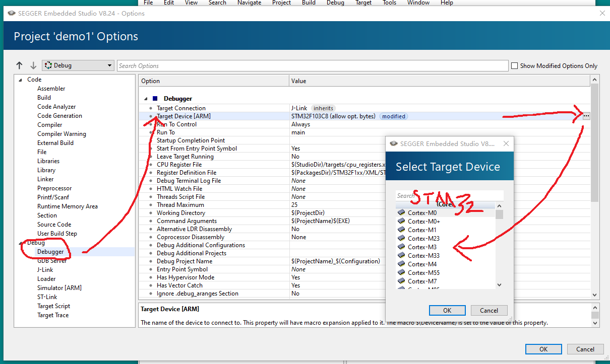Click the Value column header
Viewport: 610px width, 364px height.
pos(440,81)
